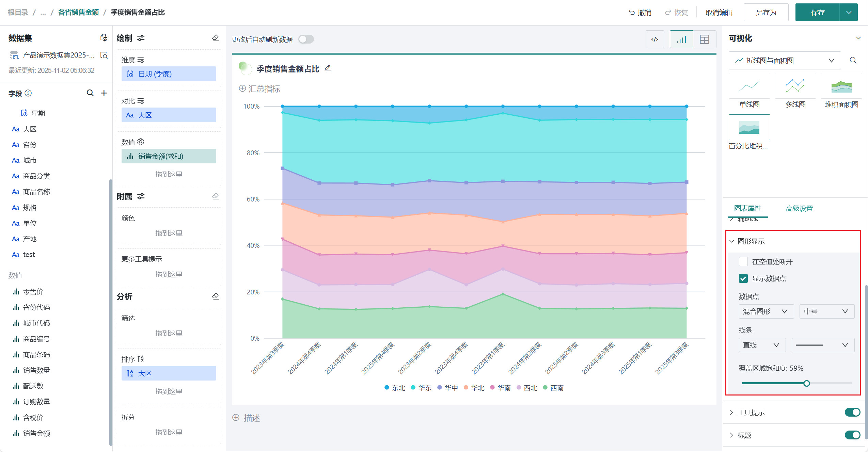The width and height of the screenshot is (868, 452).
Task: Switch to the 高级设置 tab
Action: click(x=799, y=208)
